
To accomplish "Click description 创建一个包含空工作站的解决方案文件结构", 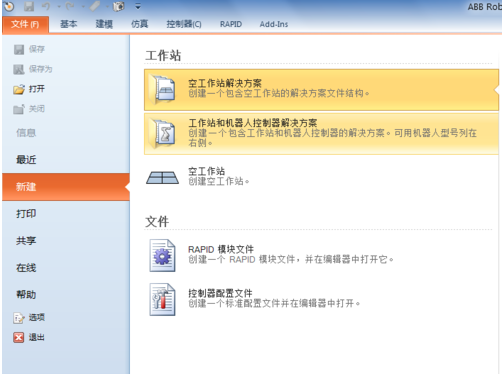I will pos(279,93).
